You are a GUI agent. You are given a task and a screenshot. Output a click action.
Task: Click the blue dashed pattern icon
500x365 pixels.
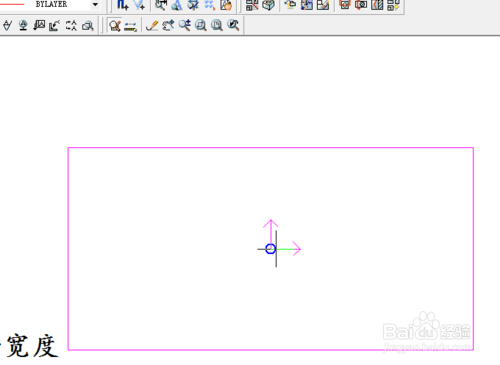click(209, 5)
